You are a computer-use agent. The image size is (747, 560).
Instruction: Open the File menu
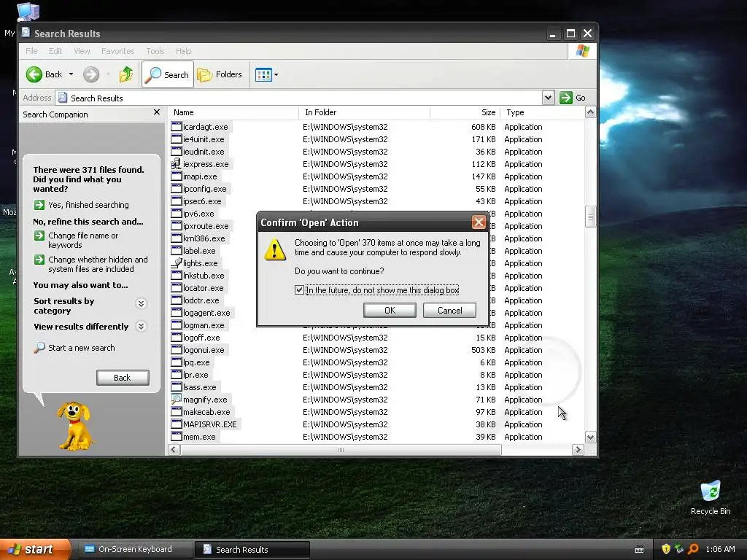(x=31, y=51)
